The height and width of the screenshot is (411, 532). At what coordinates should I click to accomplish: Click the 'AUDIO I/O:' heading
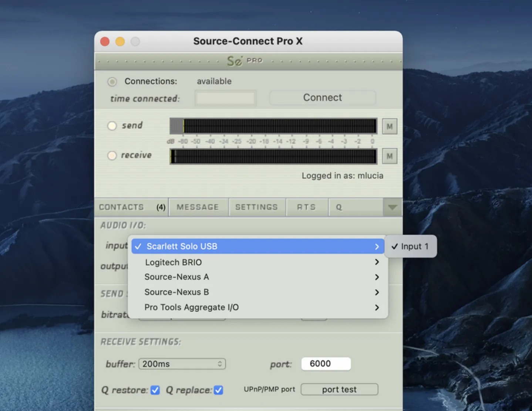tap(123, 225)
